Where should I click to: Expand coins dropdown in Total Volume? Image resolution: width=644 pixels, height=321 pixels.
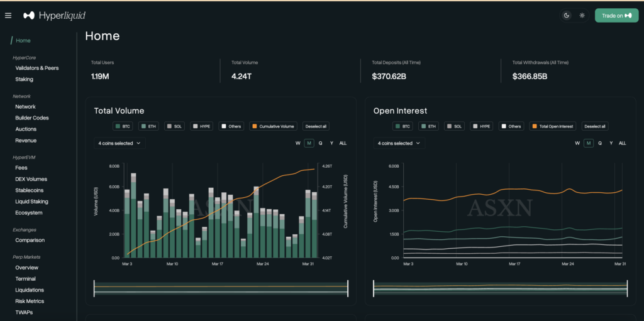coord(119,143)
